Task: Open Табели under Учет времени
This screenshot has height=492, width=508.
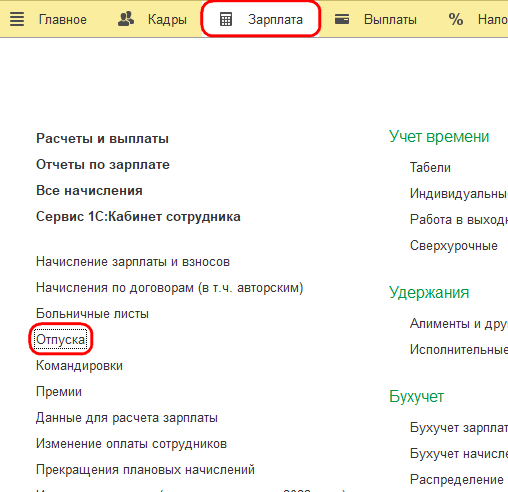Action: (x=430, y=168)
